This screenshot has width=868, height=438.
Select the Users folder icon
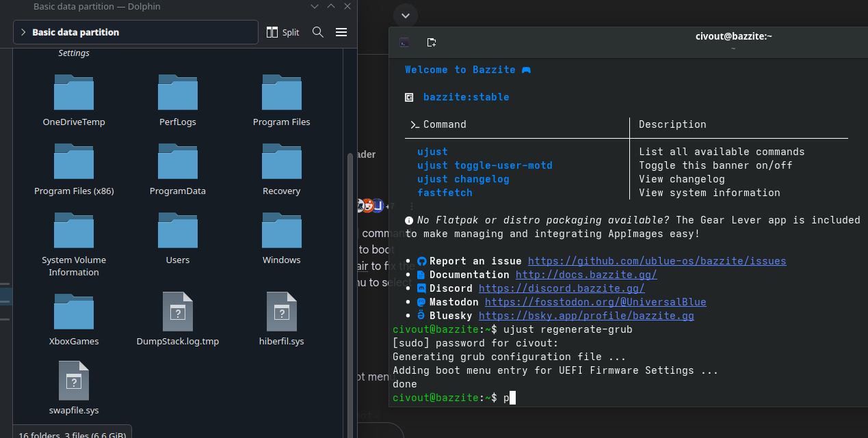pos(178,230)
